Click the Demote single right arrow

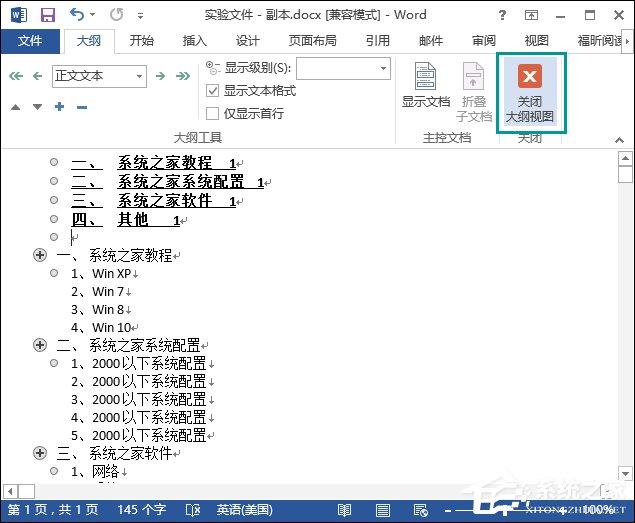pos(161,76)
